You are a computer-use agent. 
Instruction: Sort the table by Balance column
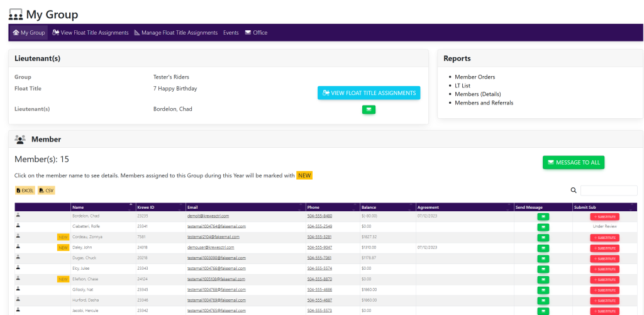pyautogui.click(x=369, y=207)
